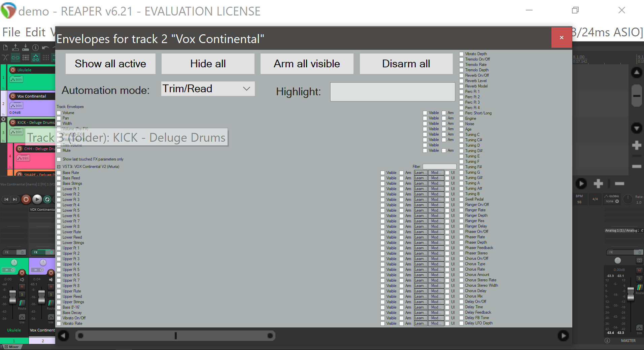Click the Mod button for Bass Reed

click(436, 178)
